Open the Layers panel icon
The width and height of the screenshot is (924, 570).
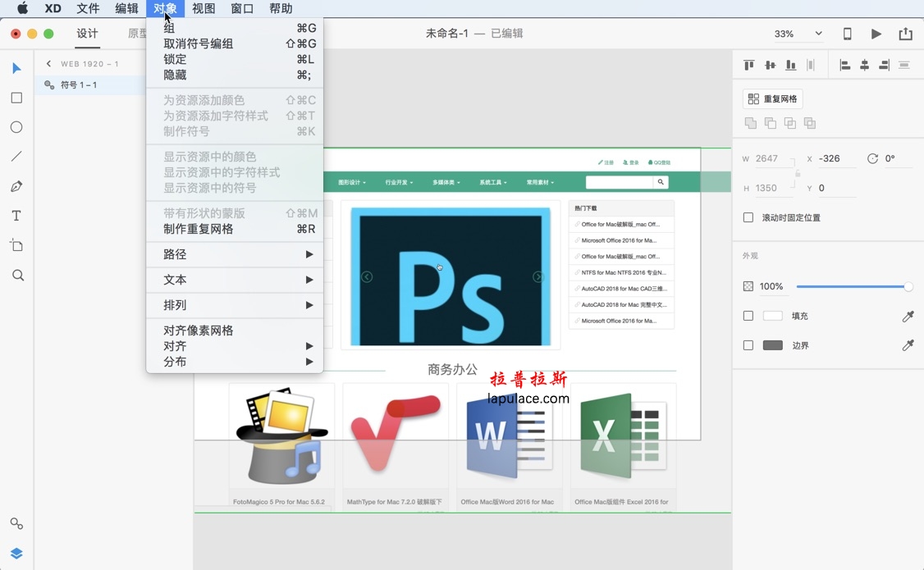[x=16, y=553]
